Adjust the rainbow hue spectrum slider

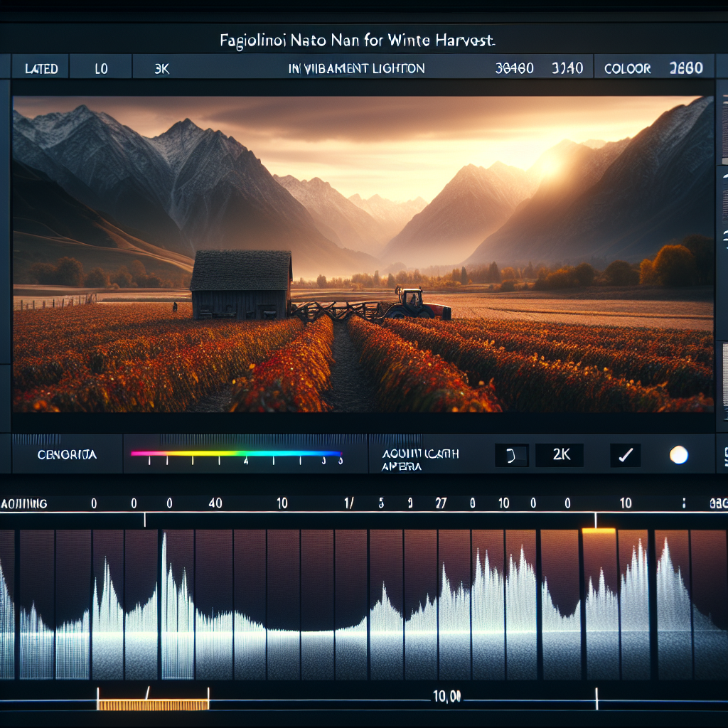(236, 453)
